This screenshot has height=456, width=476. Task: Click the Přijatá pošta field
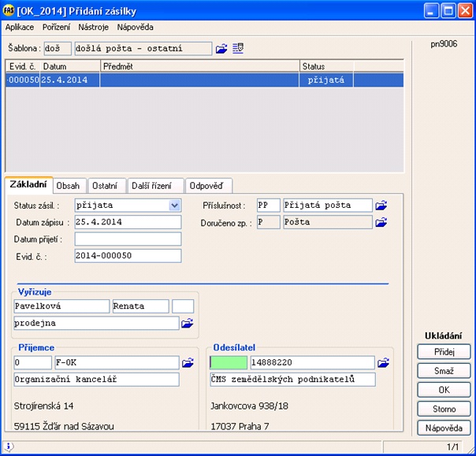tap(328, 206)
